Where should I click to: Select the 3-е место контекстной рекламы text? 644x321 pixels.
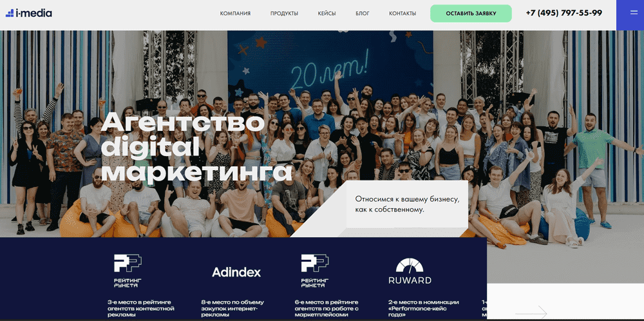click(141, 308)
